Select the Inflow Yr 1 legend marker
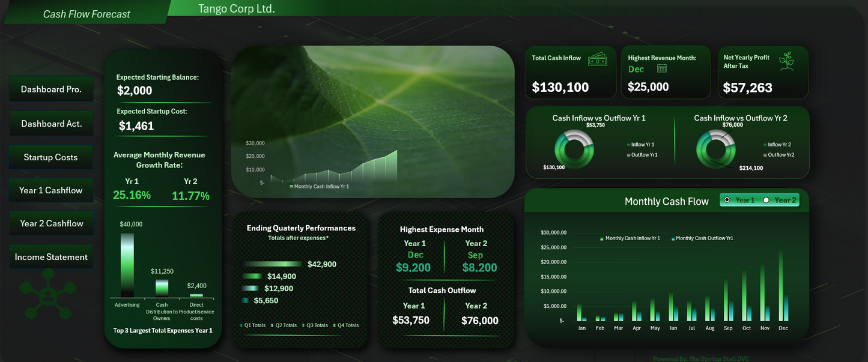The image size is (868, 362). (629, 144)
